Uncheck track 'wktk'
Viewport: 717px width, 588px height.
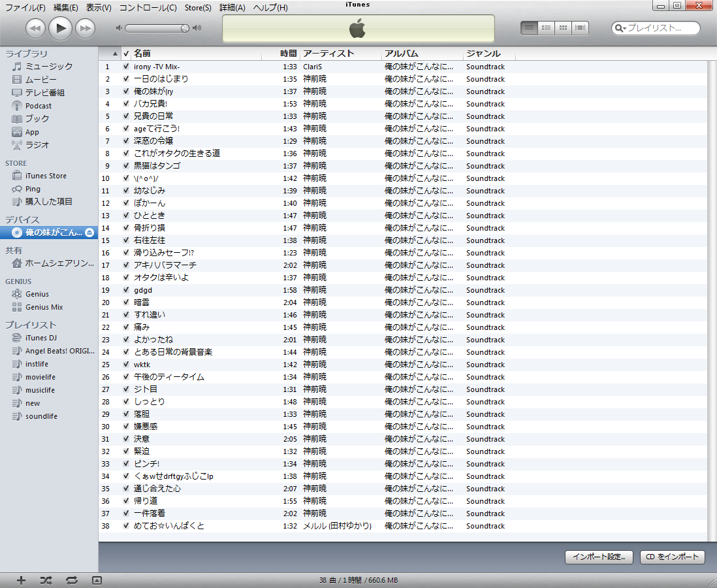click(x=126, y=365)
